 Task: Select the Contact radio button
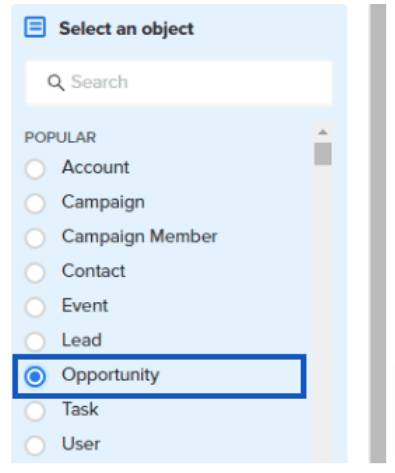(35, 273)
